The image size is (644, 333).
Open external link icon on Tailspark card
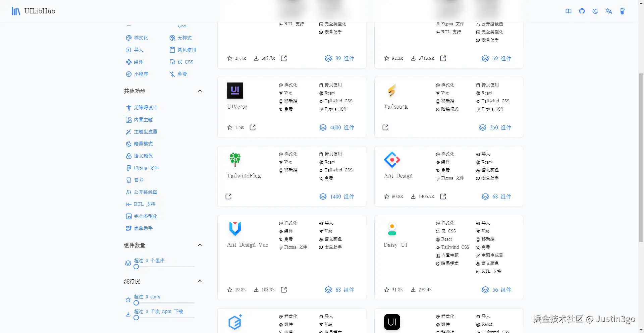[x=385, y=127]
